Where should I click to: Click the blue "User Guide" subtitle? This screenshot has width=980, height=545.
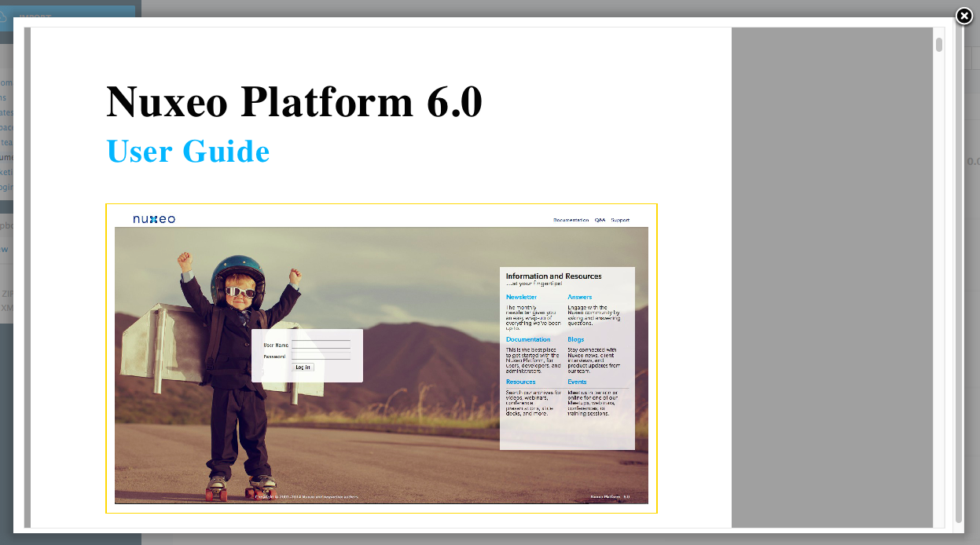coord(188,151)
